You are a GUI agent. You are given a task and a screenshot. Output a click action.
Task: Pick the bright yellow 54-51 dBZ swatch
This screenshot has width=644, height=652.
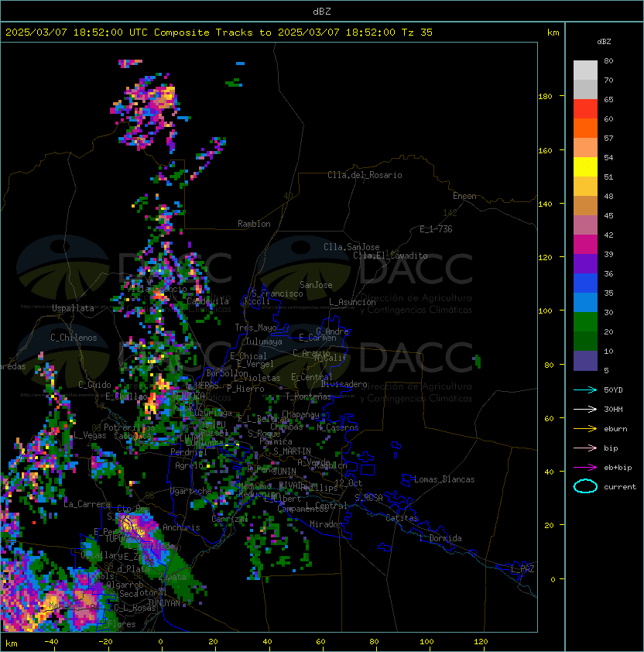(585, 167)
